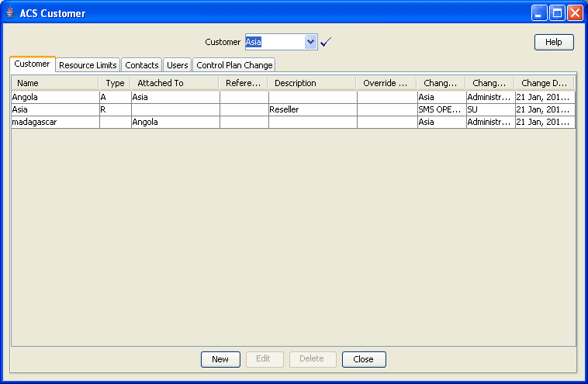The width and height of the screenshot is (588, 384).
Task: Minimize the ACS Customer window
Action: pos(539,13)
